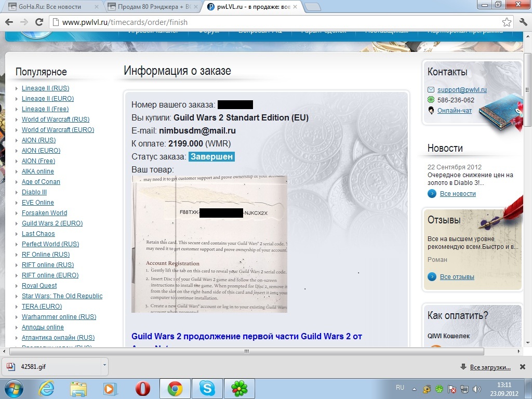Open Все отзывы link

(x=457, y=277)
